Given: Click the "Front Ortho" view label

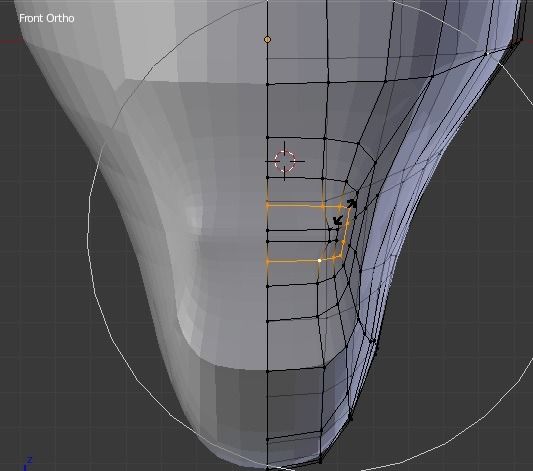Looking at the screenshot, I should [x=47, y=18].
